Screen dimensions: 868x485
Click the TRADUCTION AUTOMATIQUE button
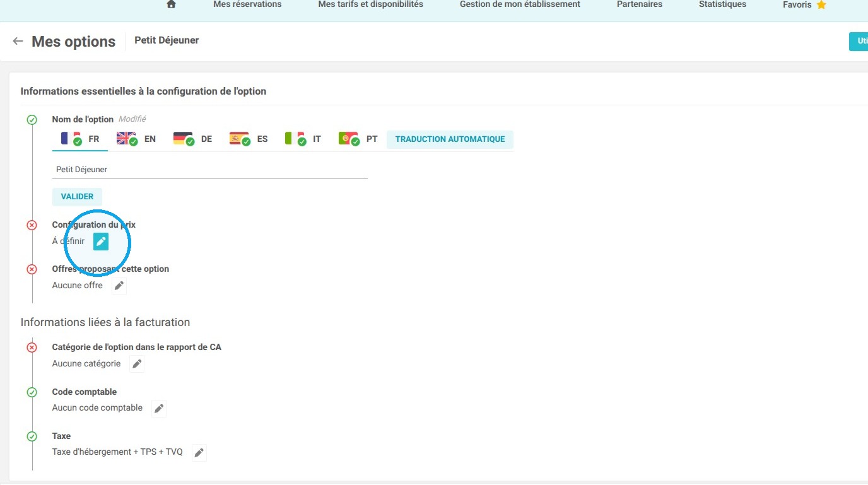(x=450, y=139)
